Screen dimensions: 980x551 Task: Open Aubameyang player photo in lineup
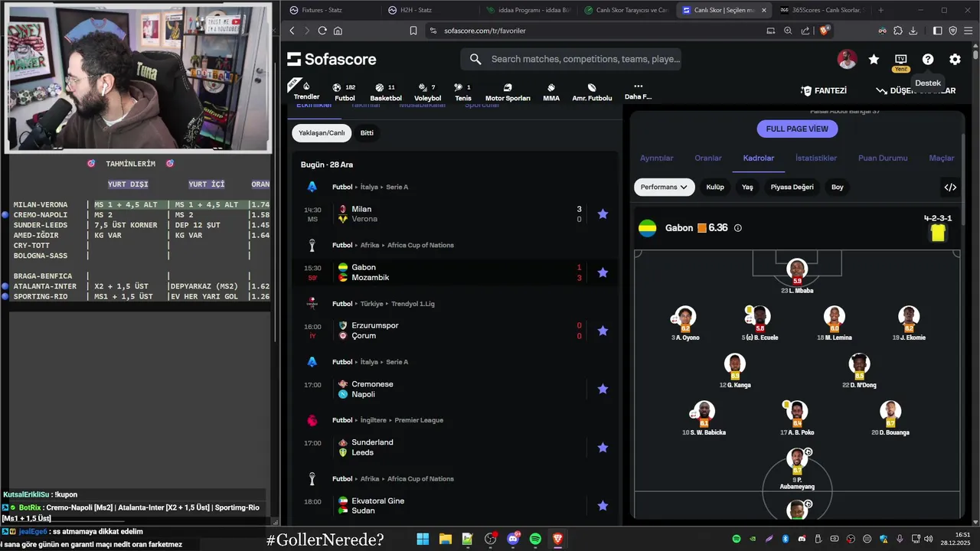point(797,459)
